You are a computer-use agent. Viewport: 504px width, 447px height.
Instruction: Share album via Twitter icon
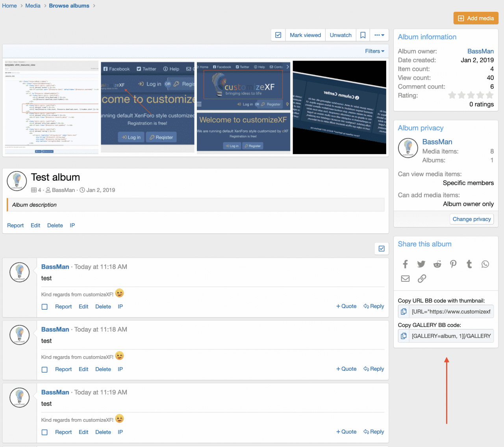coord(421,264)
